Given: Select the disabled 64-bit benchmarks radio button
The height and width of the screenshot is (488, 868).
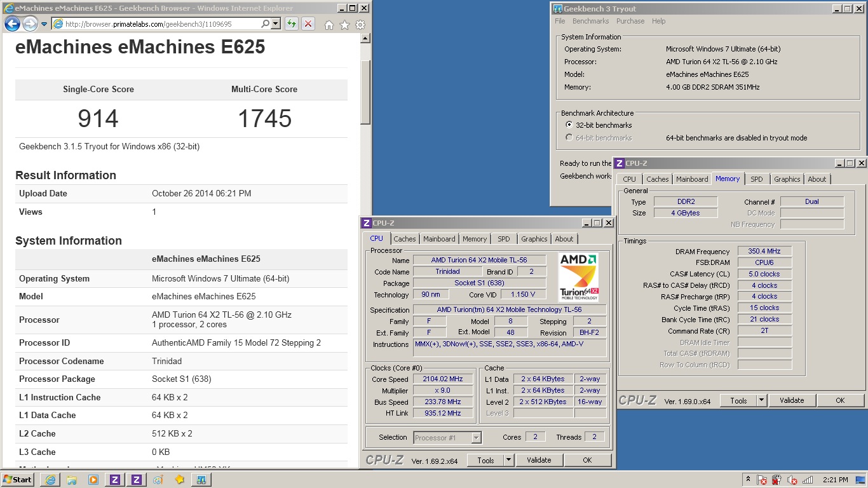Looking at the screenshot, I should (569, 138).
